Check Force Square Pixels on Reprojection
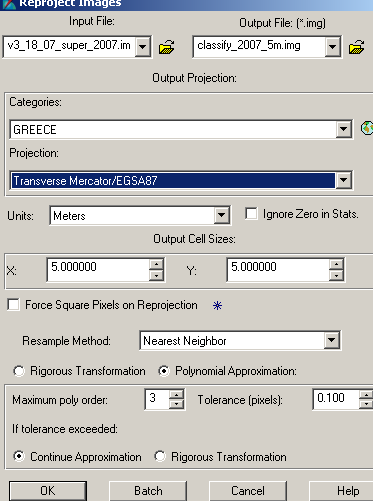 tap(13, 305)
